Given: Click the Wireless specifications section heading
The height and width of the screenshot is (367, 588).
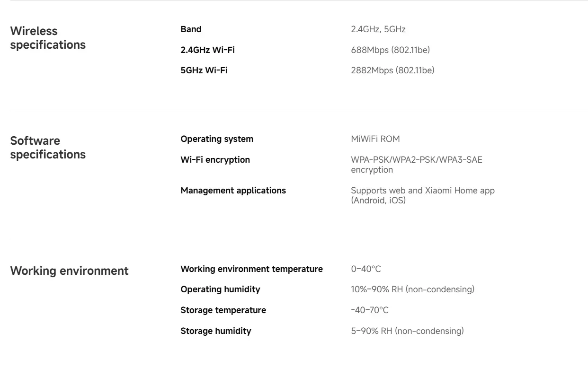Looking at the screenshot, I should 48,38.
